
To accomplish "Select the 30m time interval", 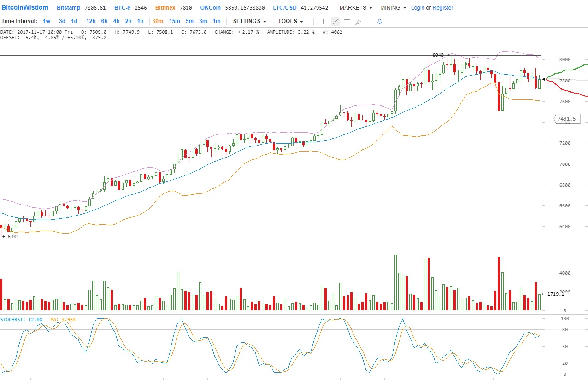I will click(x=158, y=21).
